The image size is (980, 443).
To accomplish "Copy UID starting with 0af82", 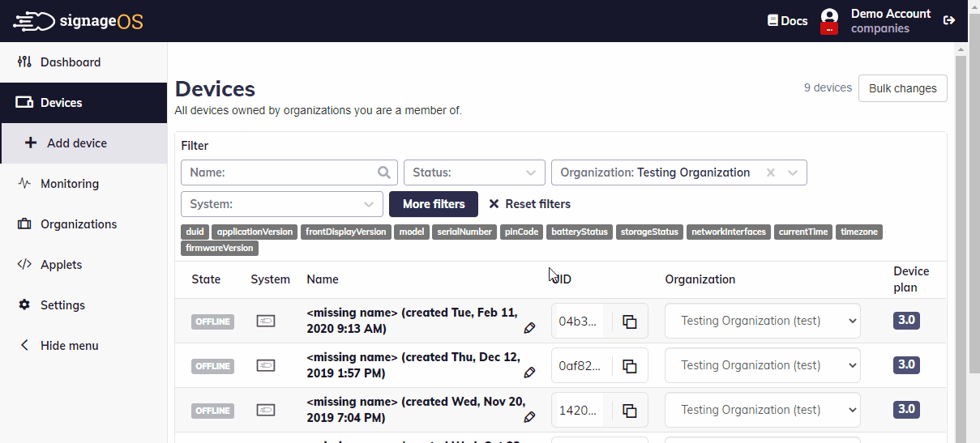I will (629, 366).
